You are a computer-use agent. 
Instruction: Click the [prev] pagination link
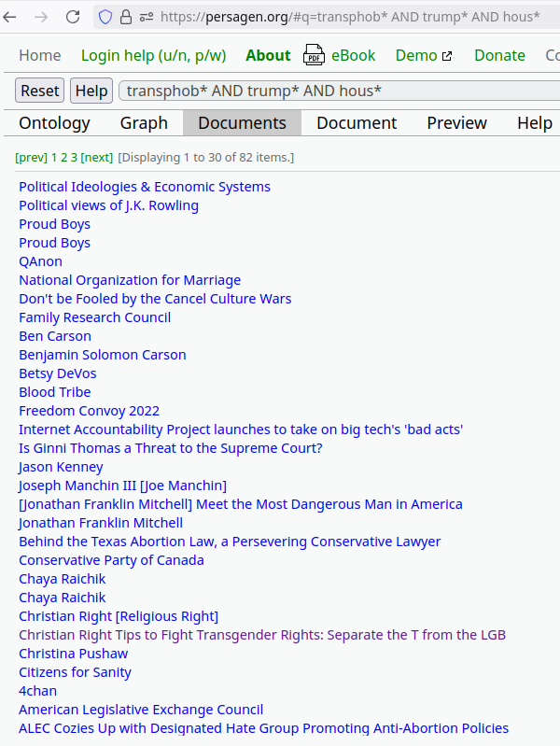[32, 158]
